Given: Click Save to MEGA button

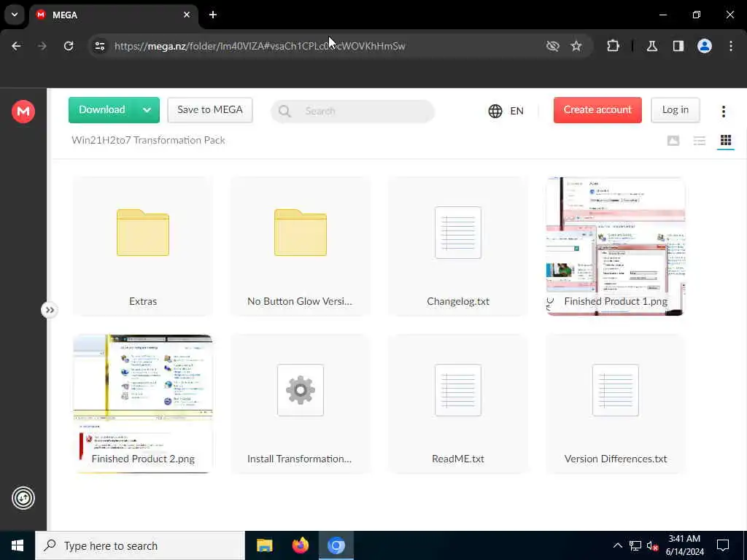Looking at the screenshot, I should pyautogui.click(x=210, y=110).
